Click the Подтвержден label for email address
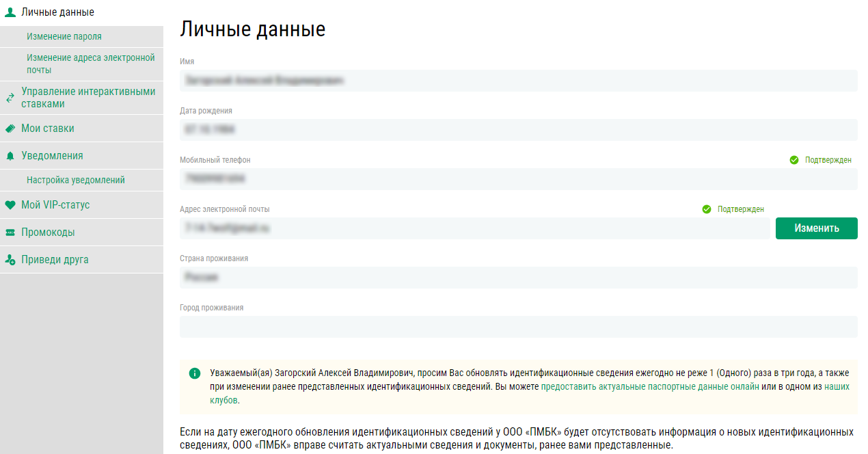The image size is (868, 454). coord(741,209)
